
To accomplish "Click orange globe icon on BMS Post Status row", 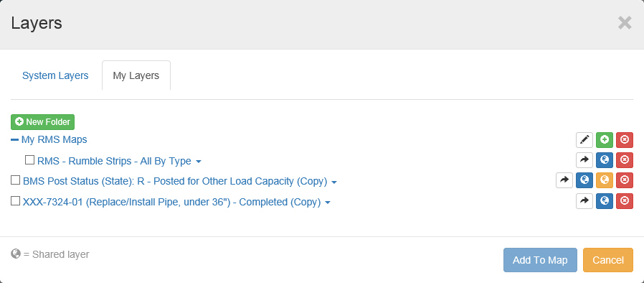I will [604, 180].
